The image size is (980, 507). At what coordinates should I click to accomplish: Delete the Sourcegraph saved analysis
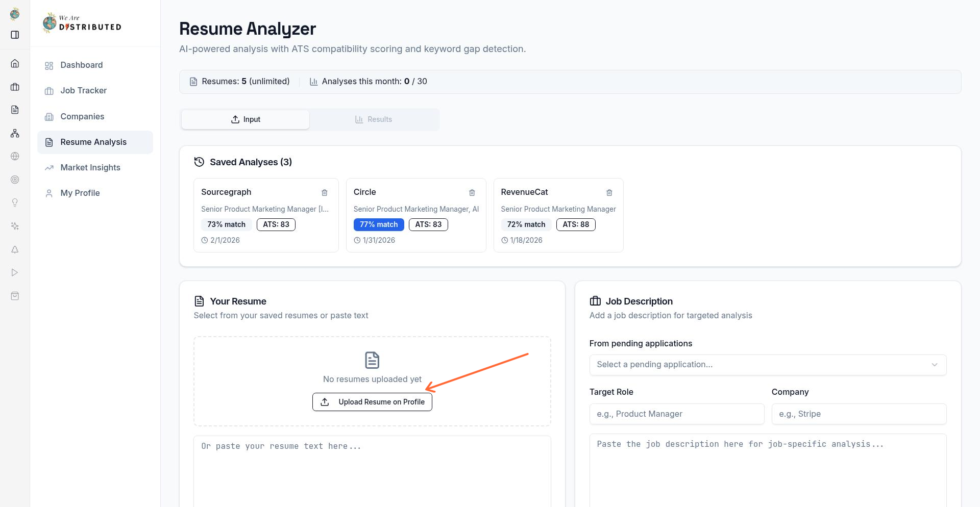[325, 193]
